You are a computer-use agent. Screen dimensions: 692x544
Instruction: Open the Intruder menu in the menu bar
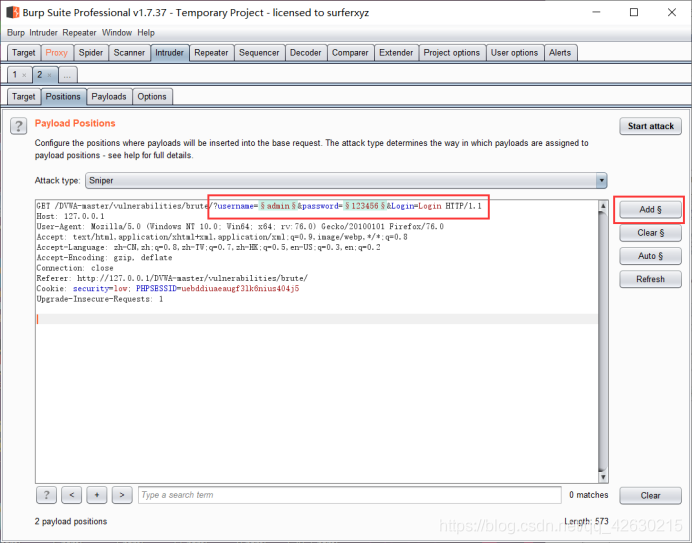point(43,33)
